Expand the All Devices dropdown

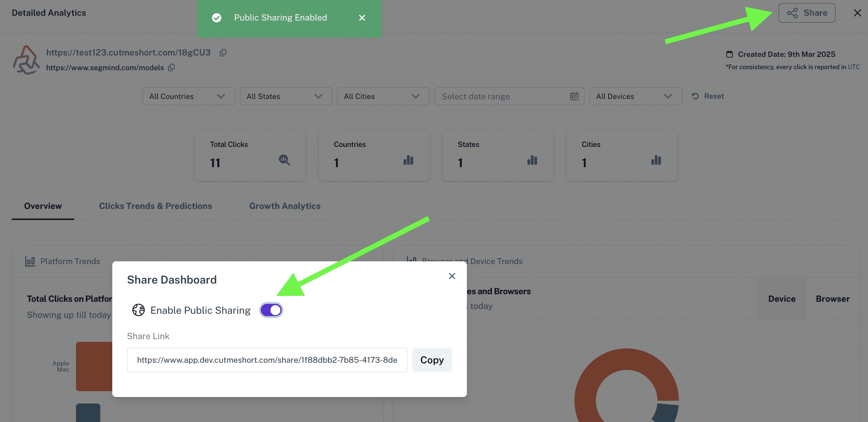pyautogui.click(x=635, y=96)
